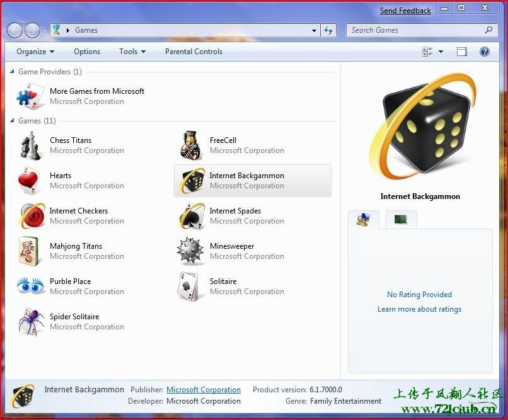The width and height of the screenshot is (508, 420).
Task: Select the Mahjong Titans title text
Action: (x=76, y=246)
